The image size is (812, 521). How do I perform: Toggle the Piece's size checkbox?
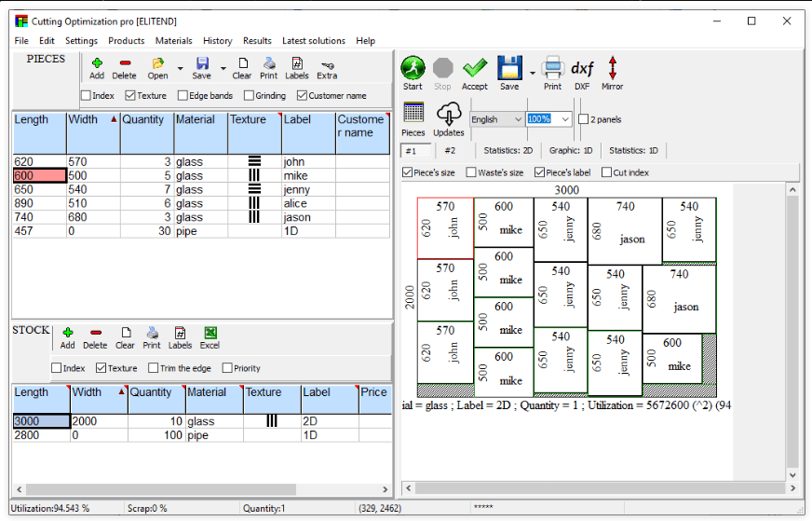(408, 172)
